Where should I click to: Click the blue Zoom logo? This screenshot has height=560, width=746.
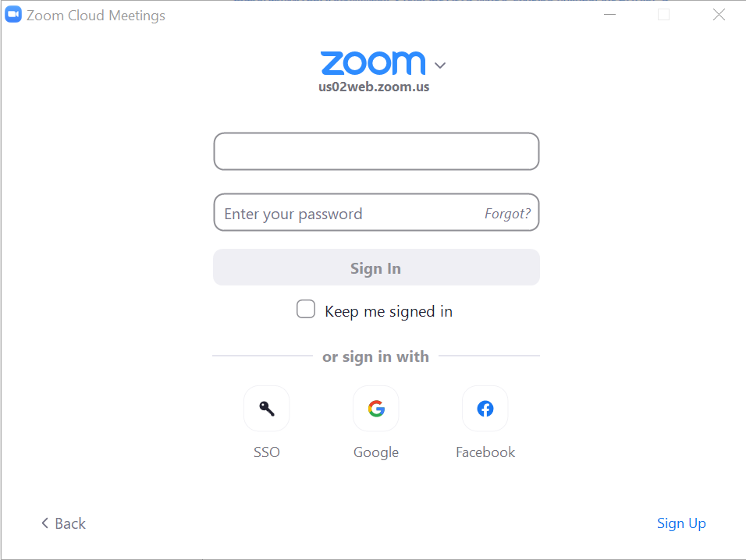373,63
